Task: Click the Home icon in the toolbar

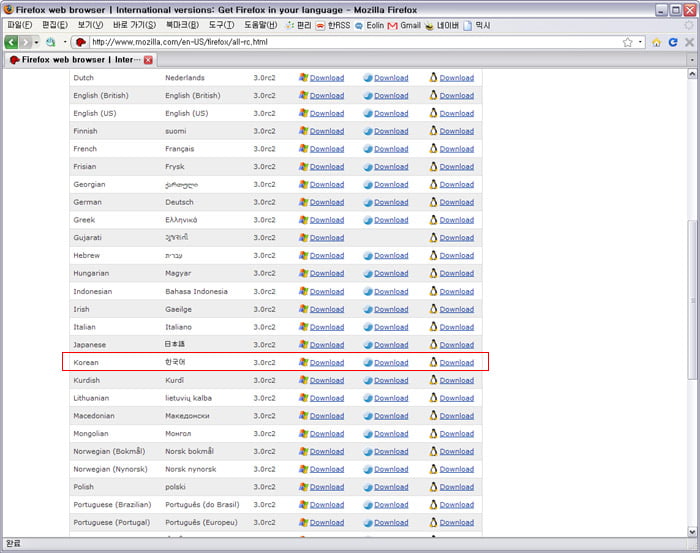Action: pyautogui.click(x=656, y=42)
